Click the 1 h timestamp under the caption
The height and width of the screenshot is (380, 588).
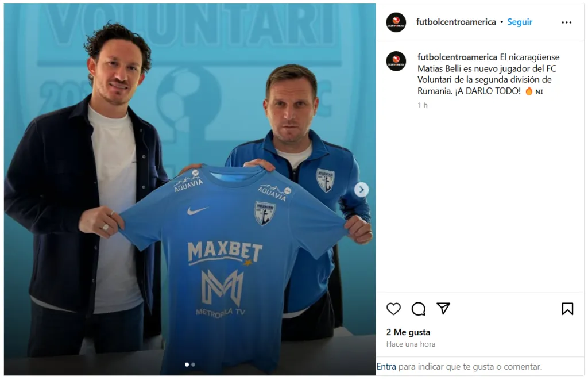click(x=422, y=106)
